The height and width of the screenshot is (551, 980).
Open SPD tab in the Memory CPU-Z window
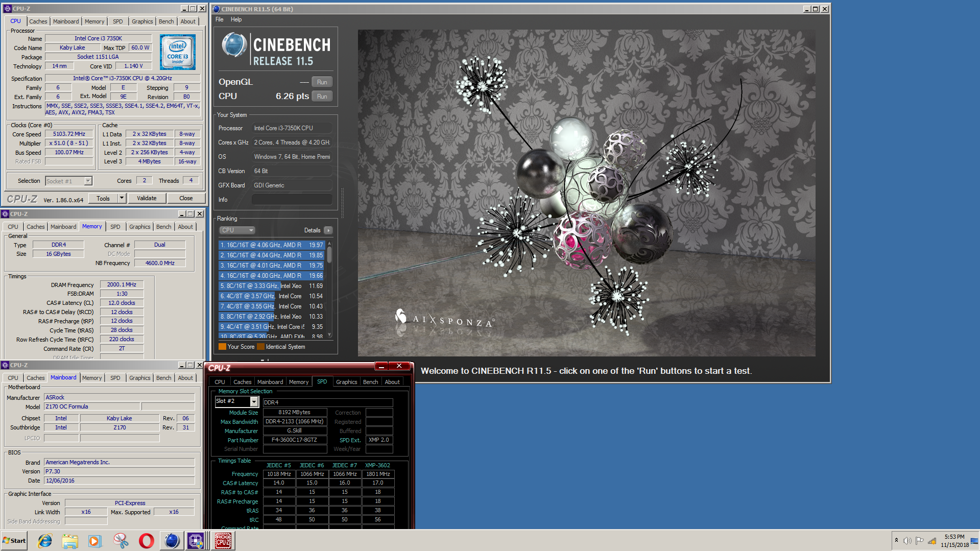pyautogui.click(x=115, y=227)
